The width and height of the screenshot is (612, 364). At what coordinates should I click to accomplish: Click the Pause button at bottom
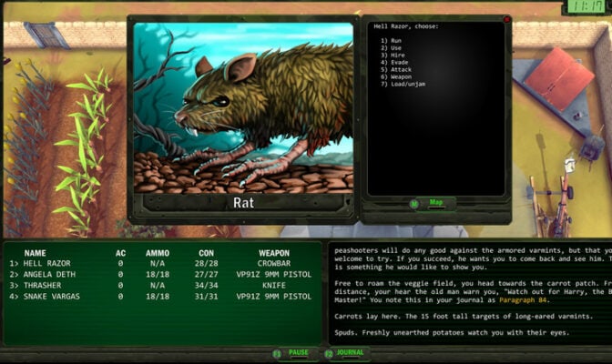click(x=297, y=353)
